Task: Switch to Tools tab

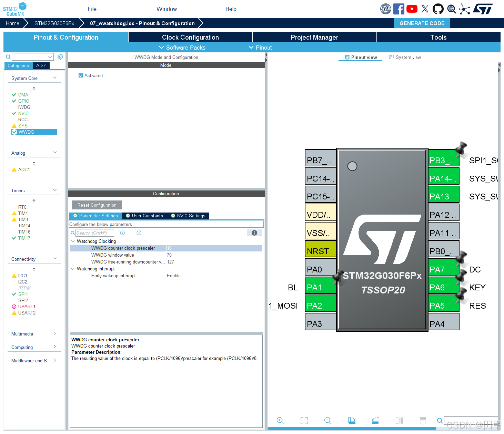Action: pos(439,37)
